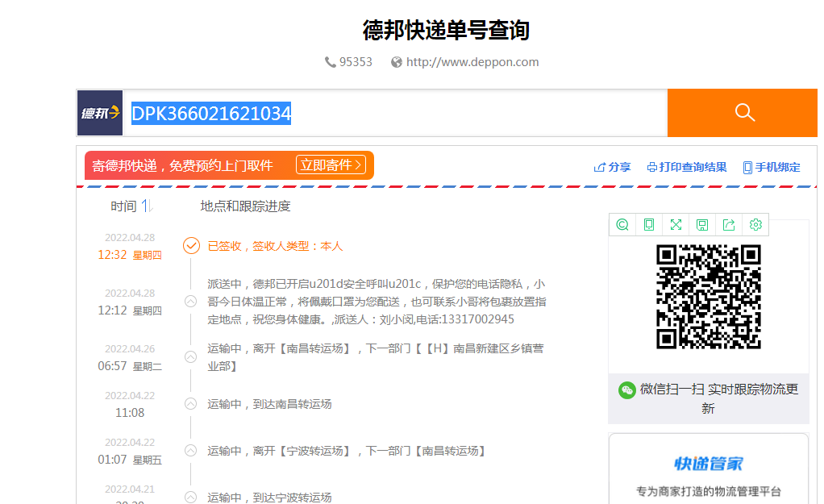Click the mobile device icon in the QR toolbar
The image size is (824, 504).
pyautogui.click(x=649, y=224)
